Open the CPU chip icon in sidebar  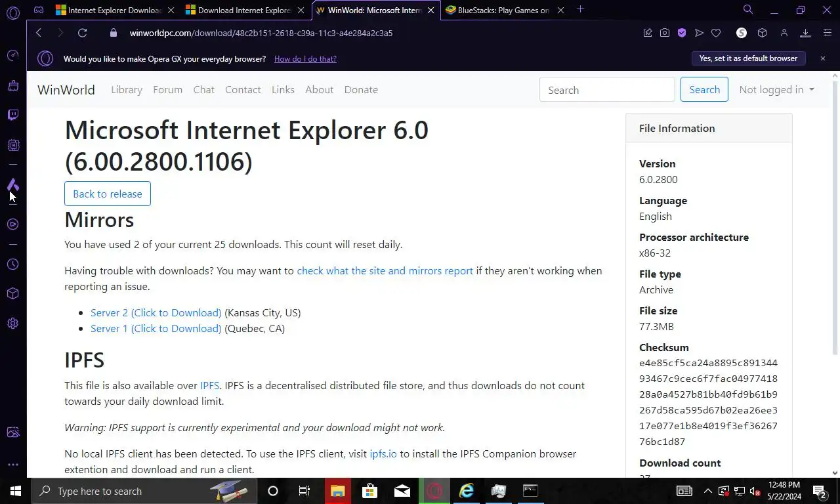pos(12,145)
